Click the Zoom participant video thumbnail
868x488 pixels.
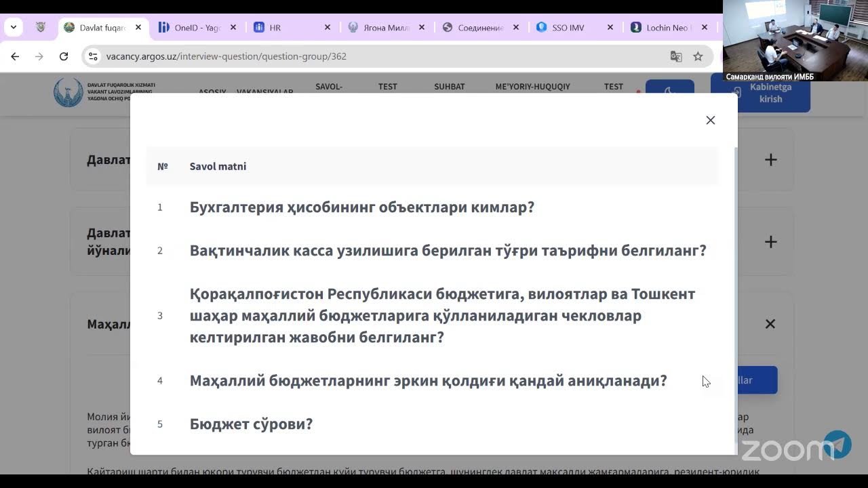[x=795, y=41]
